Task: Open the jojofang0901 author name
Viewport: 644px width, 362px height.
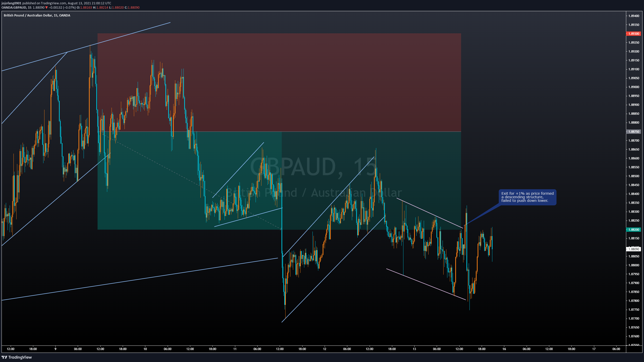Action: [x=11, y=3]
